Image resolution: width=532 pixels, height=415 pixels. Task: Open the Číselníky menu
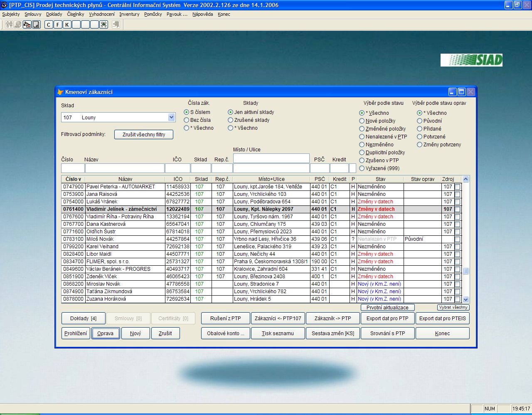pos(75,14)
